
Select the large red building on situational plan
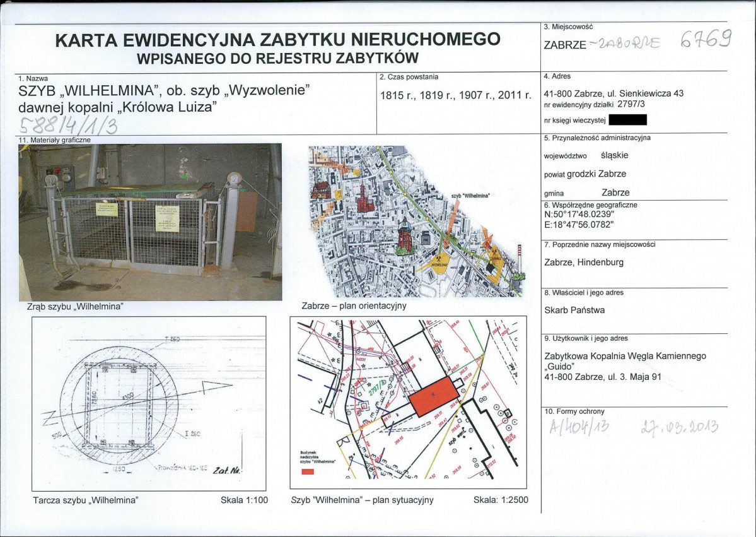tap(433, 397)
